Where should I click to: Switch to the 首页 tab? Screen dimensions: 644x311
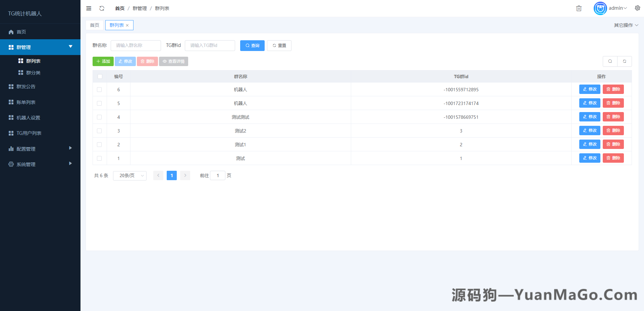[94, 25]
